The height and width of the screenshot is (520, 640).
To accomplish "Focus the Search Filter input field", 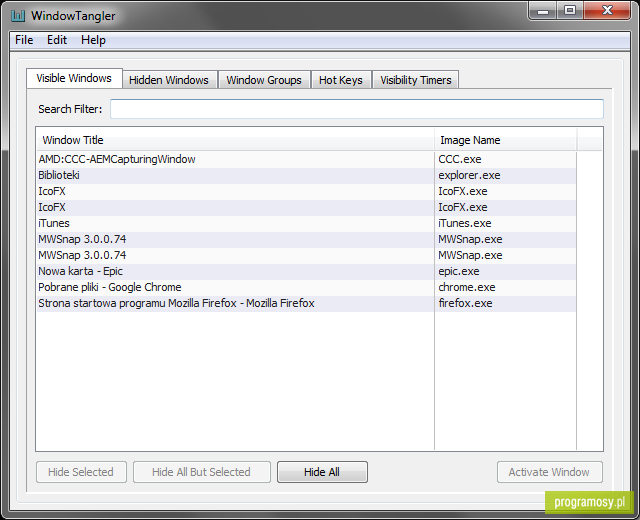I will pyautogui.click(x=357, y=109).
